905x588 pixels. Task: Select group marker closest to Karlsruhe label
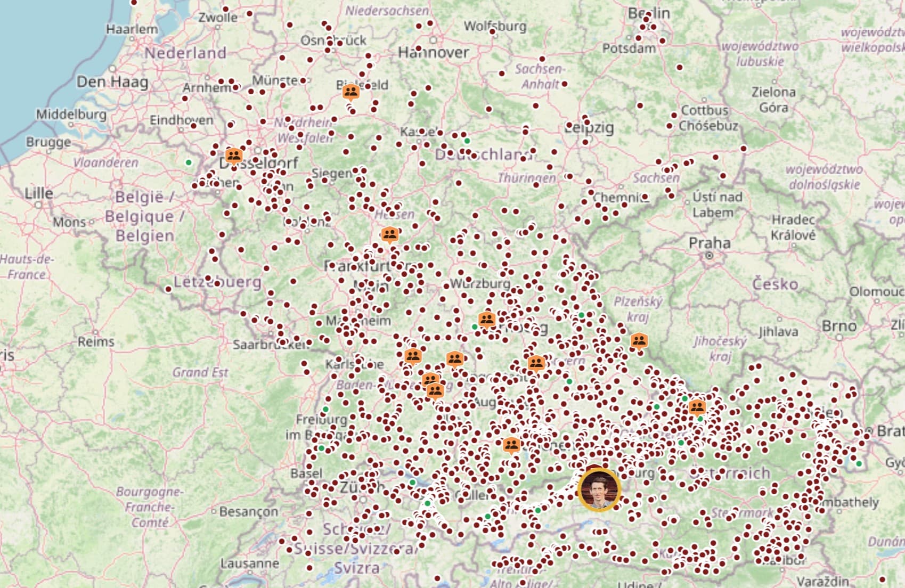413,355
